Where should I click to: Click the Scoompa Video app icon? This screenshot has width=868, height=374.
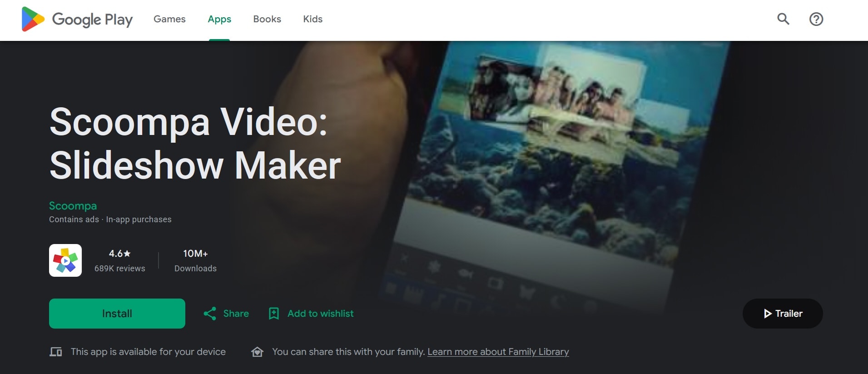(x=65, y=260)
